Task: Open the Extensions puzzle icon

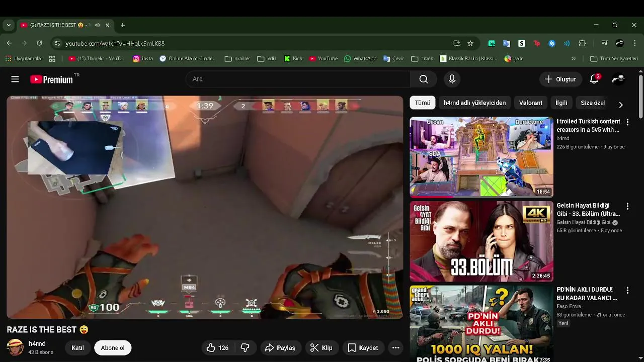Action: (582, 43)
